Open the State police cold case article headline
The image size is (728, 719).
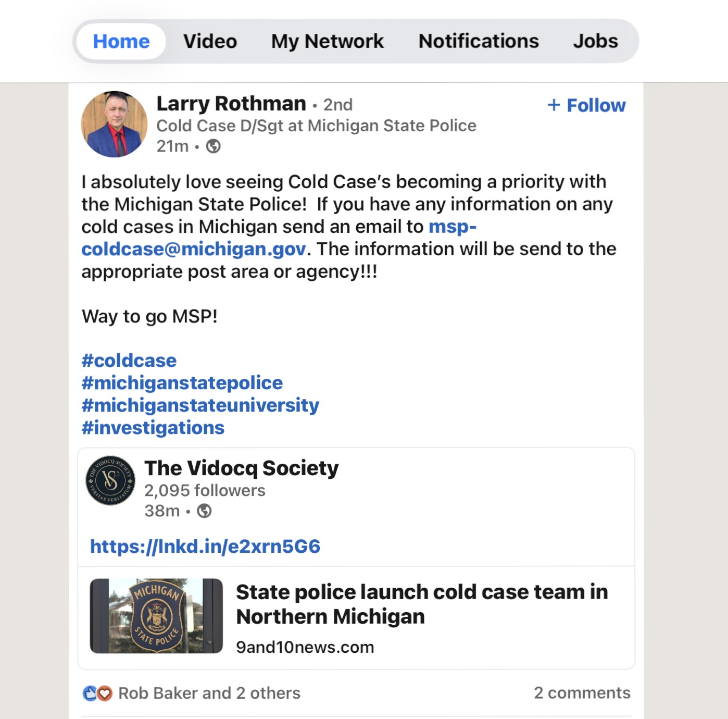422,604
